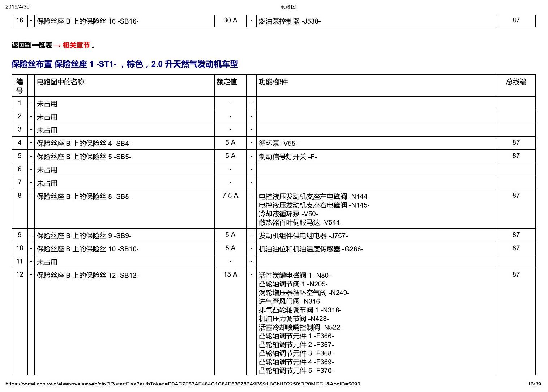548x392 pixels.
Task: Click the 7.5 A rating value
Action: 230,196
